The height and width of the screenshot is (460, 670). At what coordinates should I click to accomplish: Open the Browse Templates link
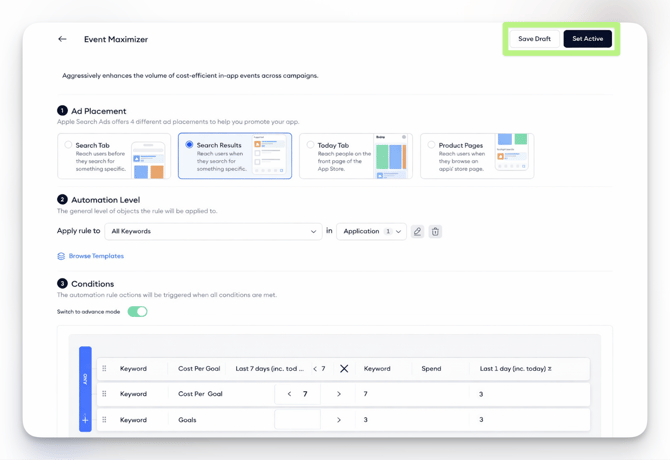96,257
